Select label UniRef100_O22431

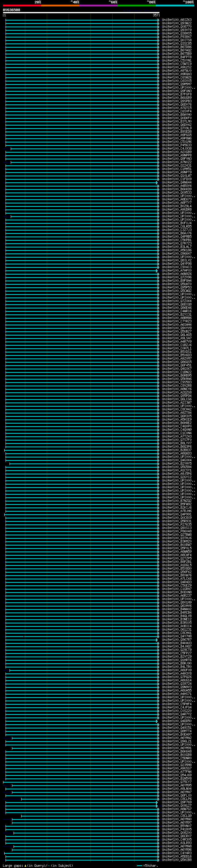click(x=176, y=165)
